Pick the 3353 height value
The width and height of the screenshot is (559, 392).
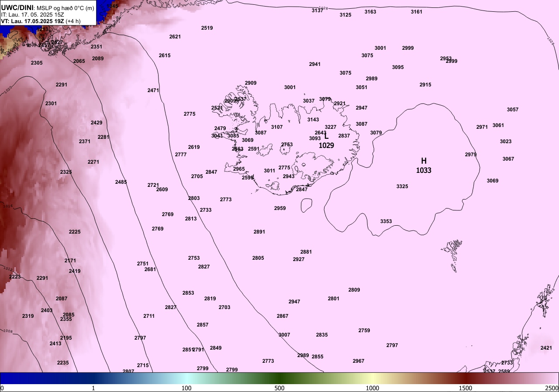(386, 221)
